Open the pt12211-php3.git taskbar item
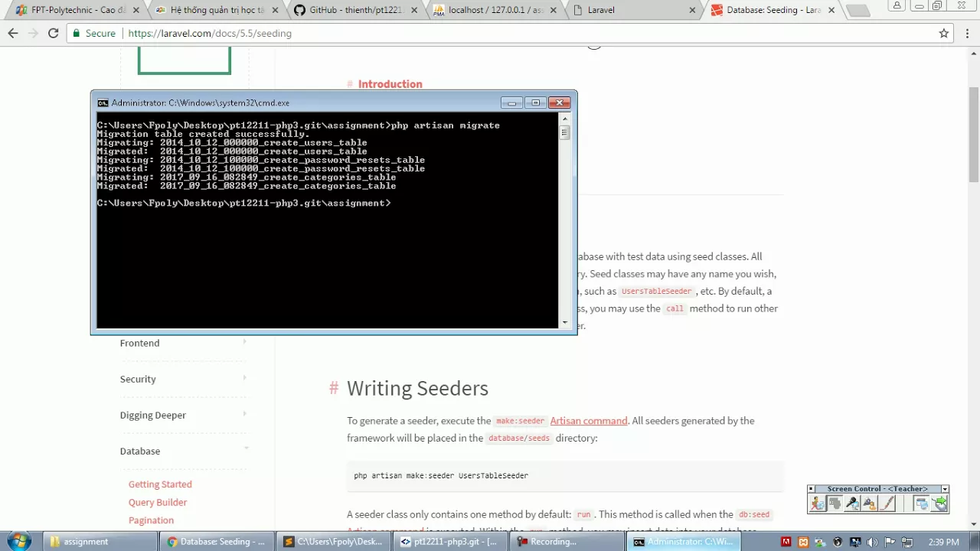The width and height of the screenshot is (980, 551). [451, 542]
